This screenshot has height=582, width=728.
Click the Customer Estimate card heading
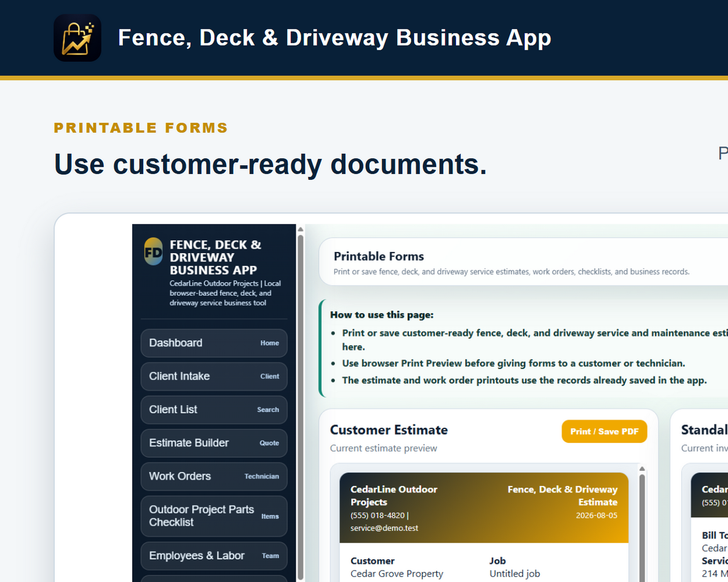coord(389,430)
